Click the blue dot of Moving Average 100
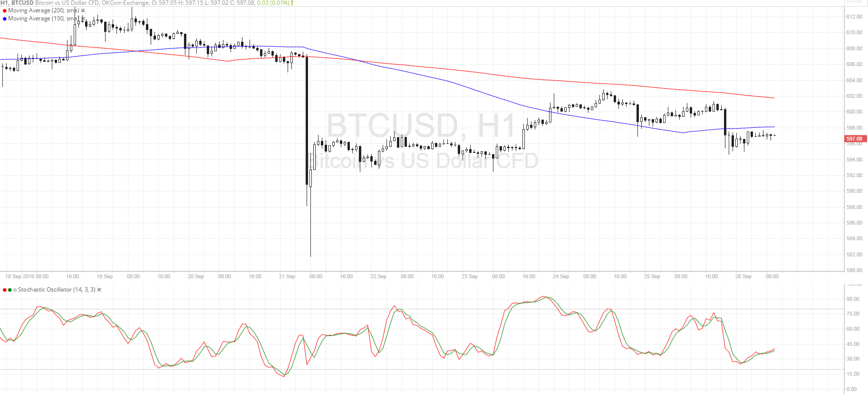 click(5, 19)
